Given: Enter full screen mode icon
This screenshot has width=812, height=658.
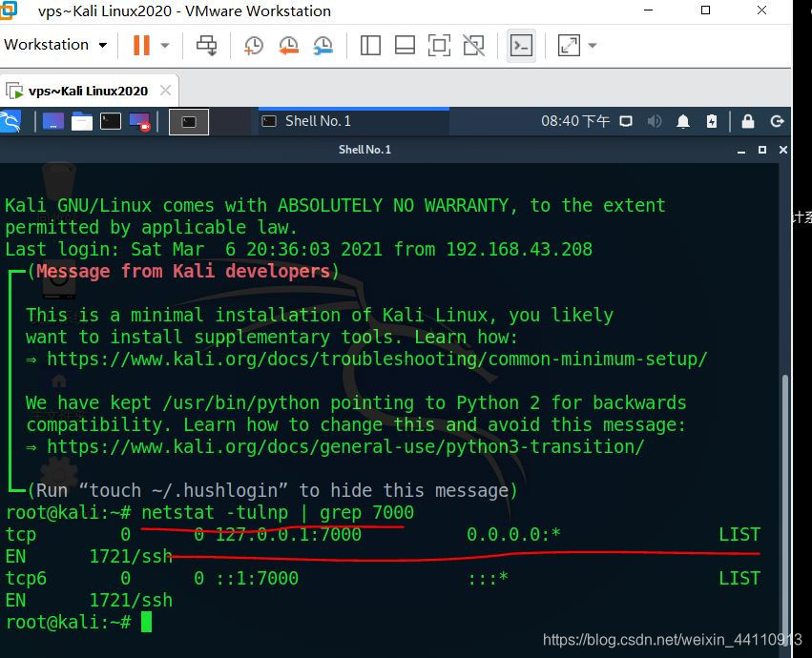Looking at the screenshot, I should pyautogui.click(x=439, y=46).
